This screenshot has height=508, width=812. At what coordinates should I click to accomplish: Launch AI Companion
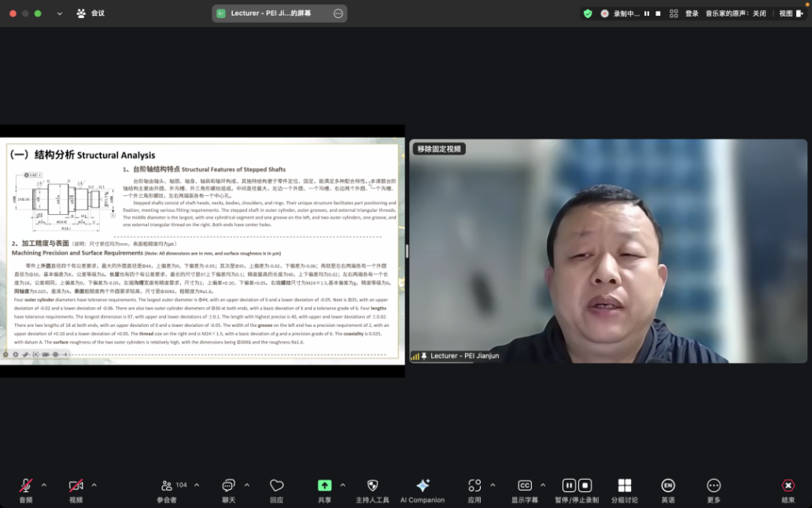(423, 487)
